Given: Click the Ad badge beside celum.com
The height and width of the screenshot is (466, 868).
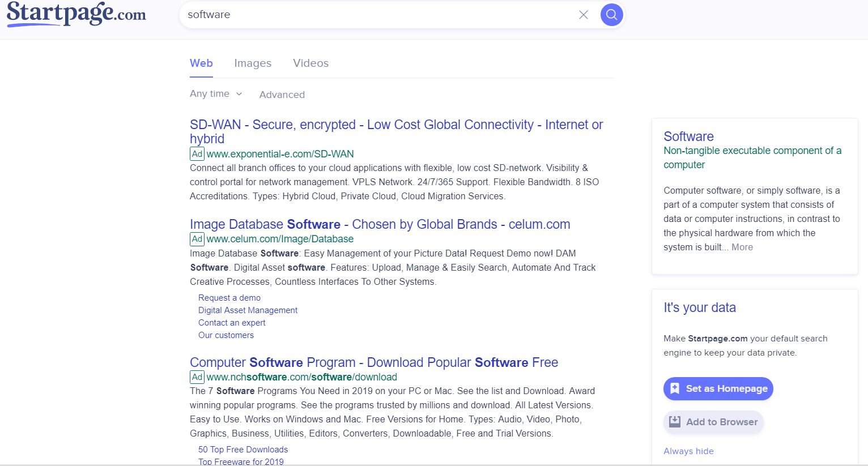Looking at the screenshot, I should pyautogui.click(x=197, y=239).
